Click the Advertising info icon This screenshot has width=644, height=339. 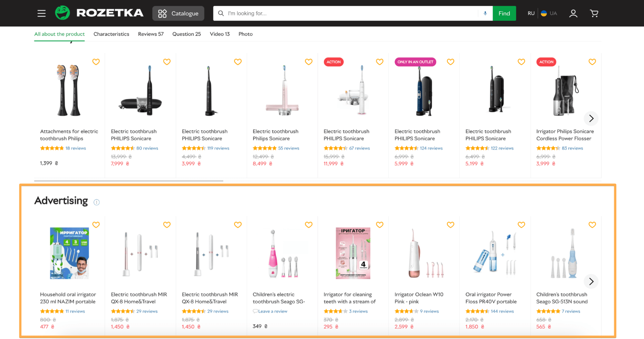pos(97,202)
